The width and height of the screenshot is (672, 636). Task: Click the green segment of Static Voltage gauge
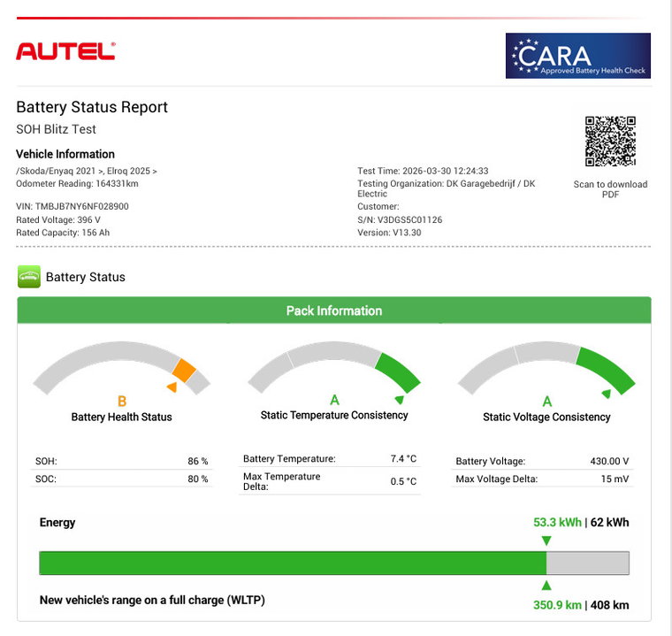point(606,370)
